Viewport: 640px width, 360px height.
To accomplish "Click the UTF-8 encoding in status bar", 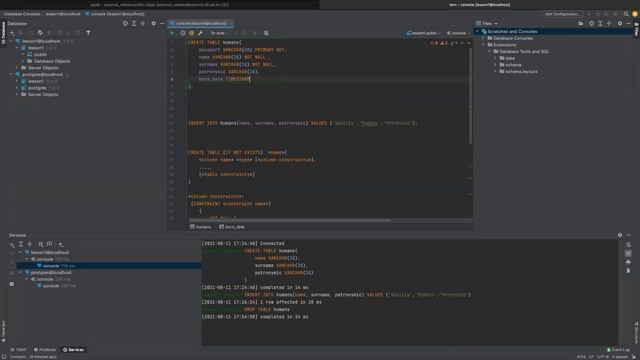I will [602, 357].
